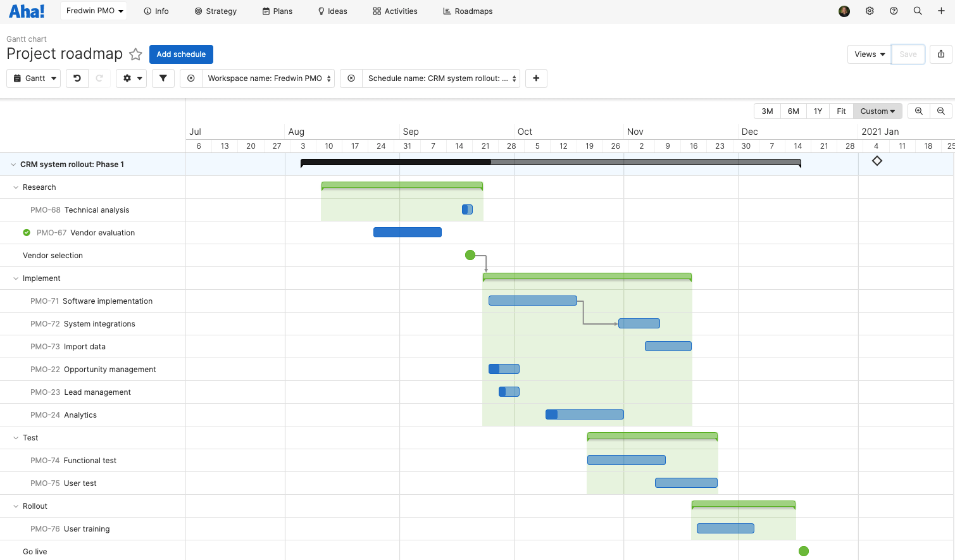Set timeline range to 3M

(x=767, y=111)
